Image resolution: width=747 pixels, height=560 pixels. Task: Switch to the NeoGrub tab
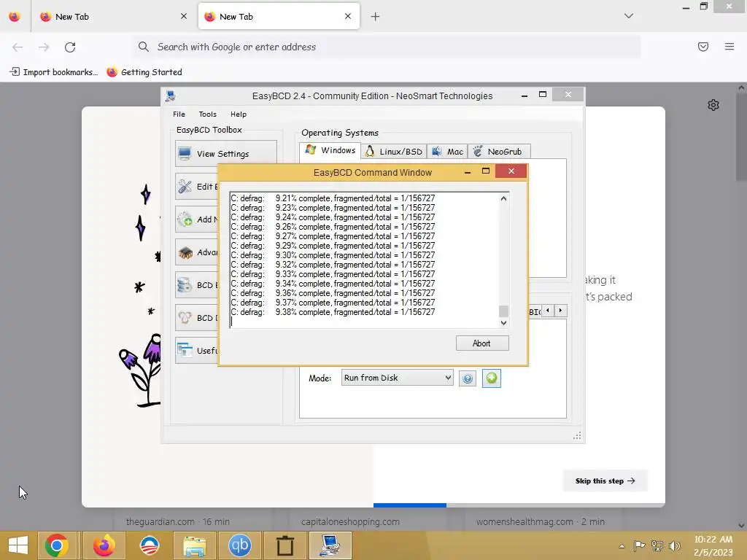[x=499, y=152]
